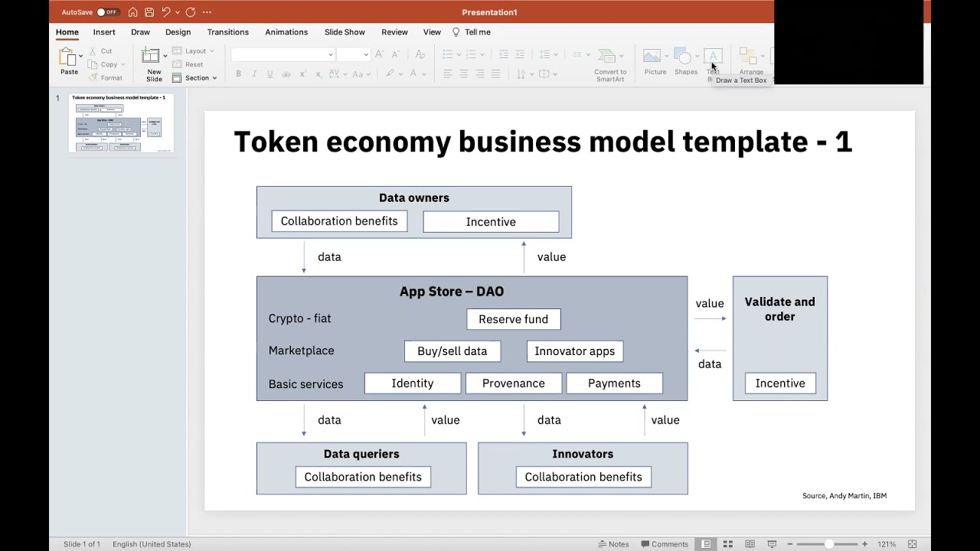The height and width of the screenshot is (551, 980).
Task: Open the View tab
Action: (432, 32)
